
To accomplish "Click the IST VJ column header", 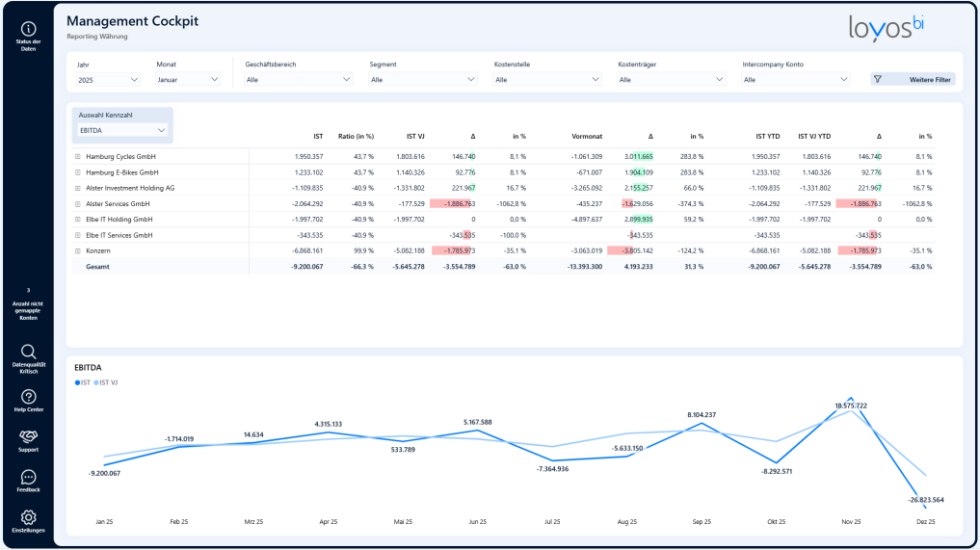I will click(415, 136).
